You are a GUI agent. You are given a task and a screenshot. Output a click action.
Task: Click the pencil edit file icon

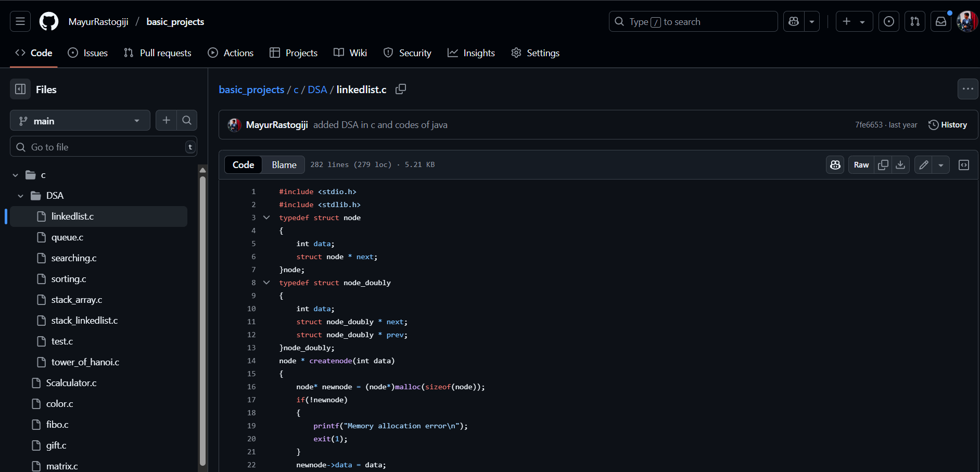(924, 165)
